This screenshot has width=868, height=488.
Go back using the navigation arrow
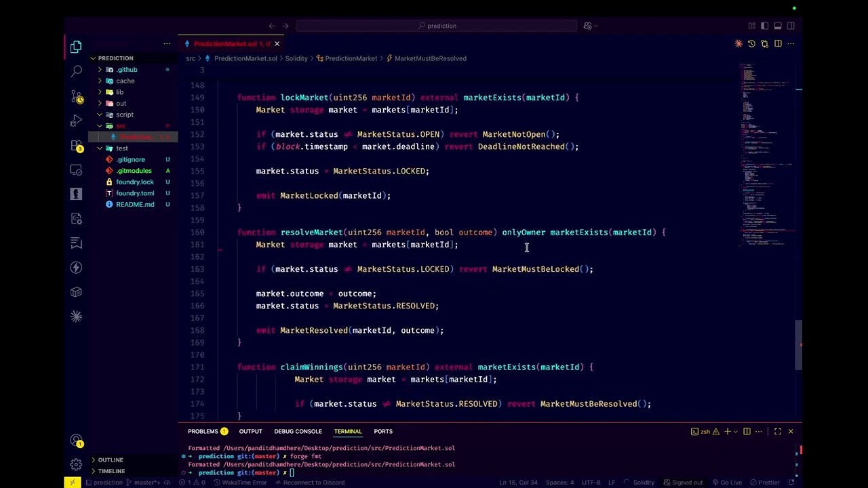[272, 26]
